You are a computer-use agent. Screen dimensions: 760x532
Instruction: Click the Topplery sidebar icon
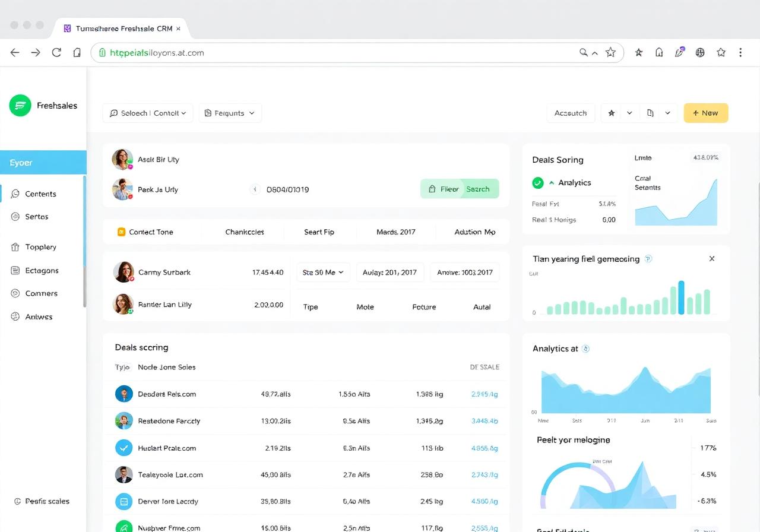point(15,247)
